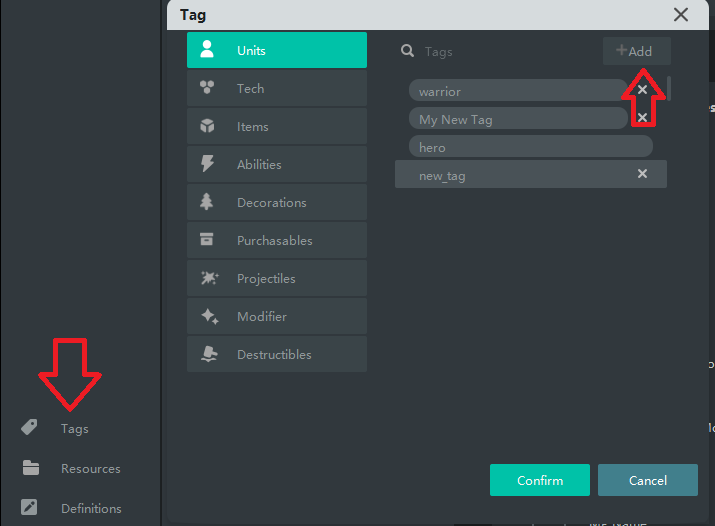Screen dimensions: 715x526
Task: Select the Decorations category
Action: coord(277,202)
